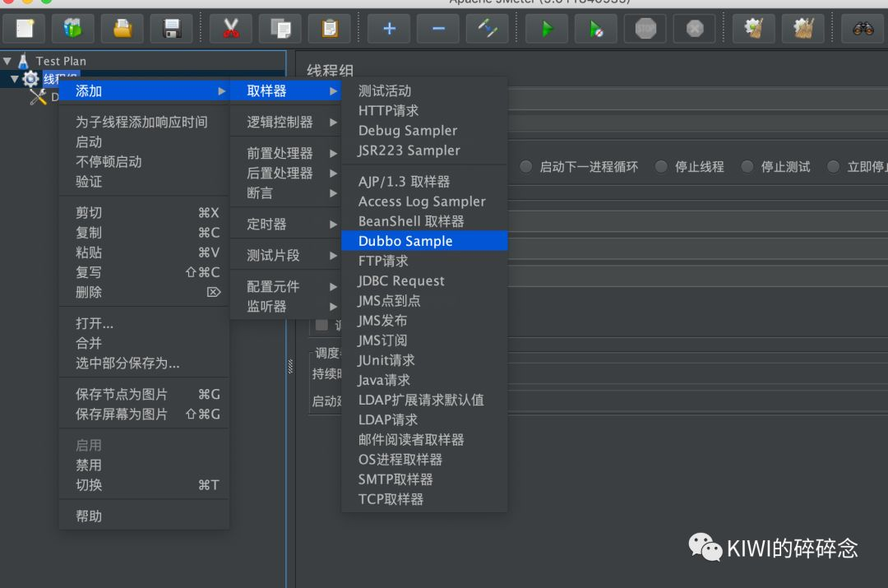888x588 pixels.
Task: Select JDBC Request sampler
Action: coord(424,280)
